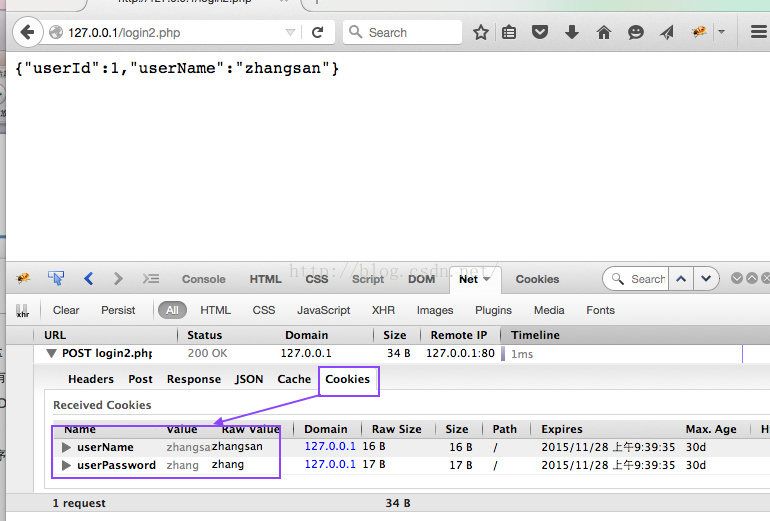Collapse the POST login2.php request row

51,354
